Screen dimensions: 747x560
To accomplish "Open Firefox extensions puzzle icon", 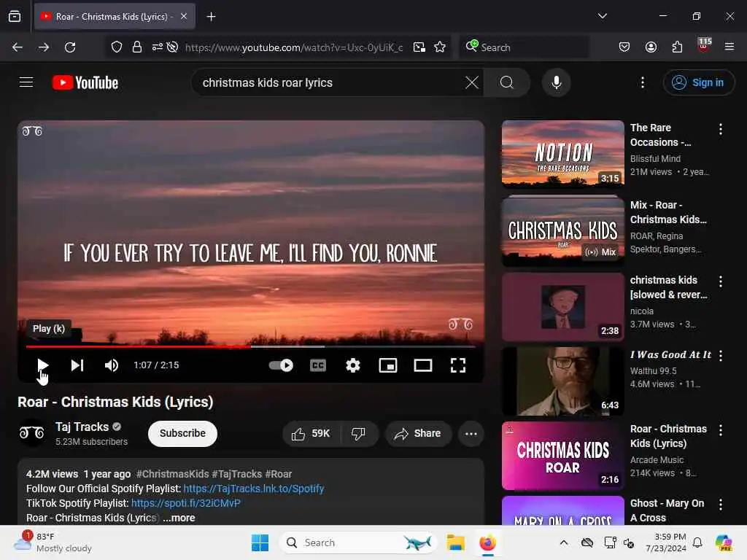I will 677,47.
